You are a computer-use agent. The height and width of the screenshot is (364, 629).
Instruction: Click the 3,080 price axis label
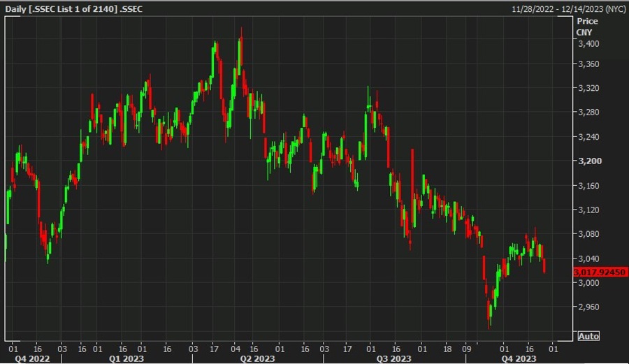point(588,234)
